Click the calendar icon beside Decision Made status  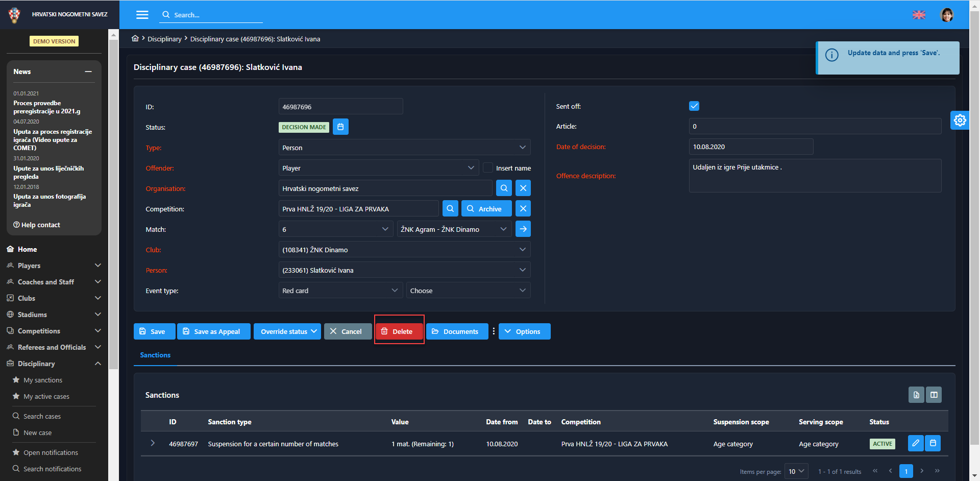pos(340,127)
